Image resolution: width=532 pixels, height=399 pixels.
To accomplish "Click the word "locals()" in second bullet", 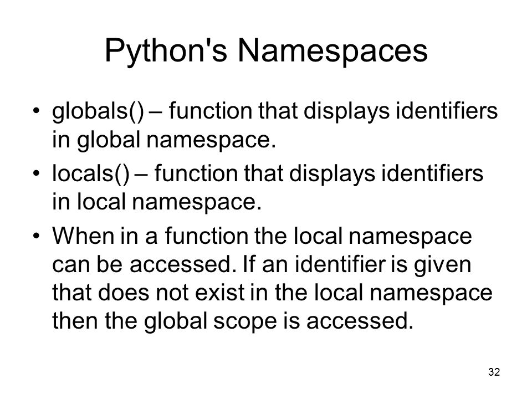I will (x=90, y=175).
